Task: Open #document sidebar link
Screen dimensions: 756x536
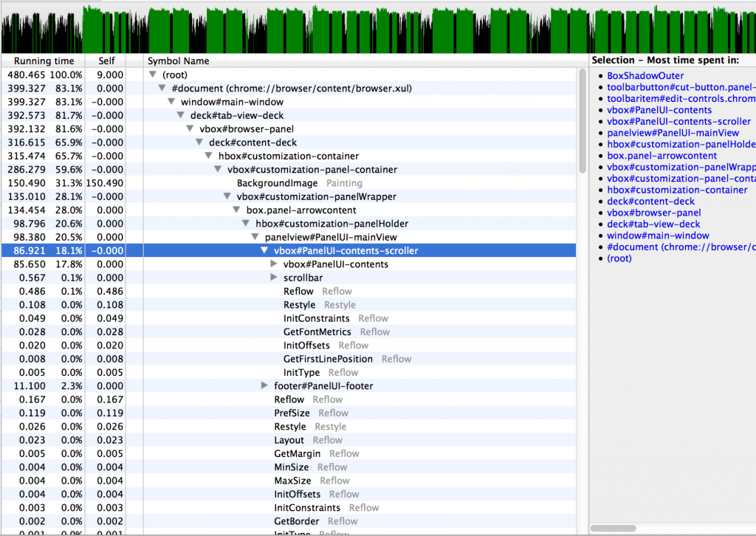Action: 681,247
